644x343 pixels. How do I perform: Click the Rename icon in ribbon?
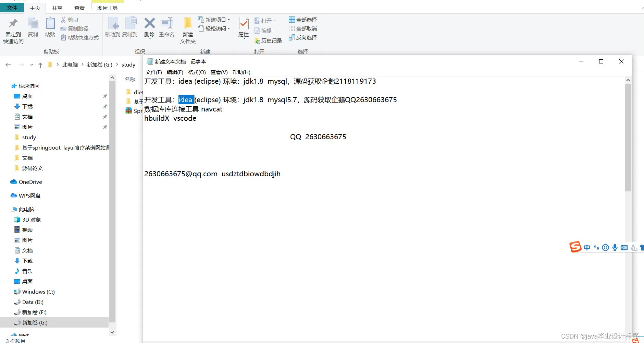point(167,27)
